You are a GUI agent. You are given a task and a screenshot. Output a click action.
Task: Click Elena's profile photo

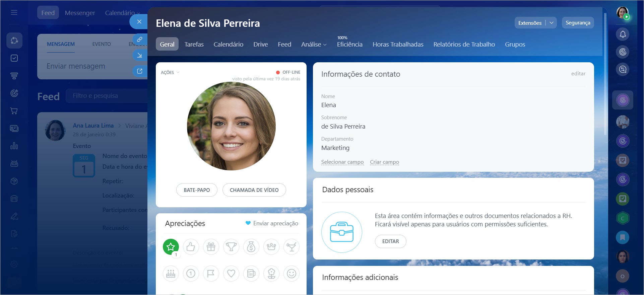point(231,126)
